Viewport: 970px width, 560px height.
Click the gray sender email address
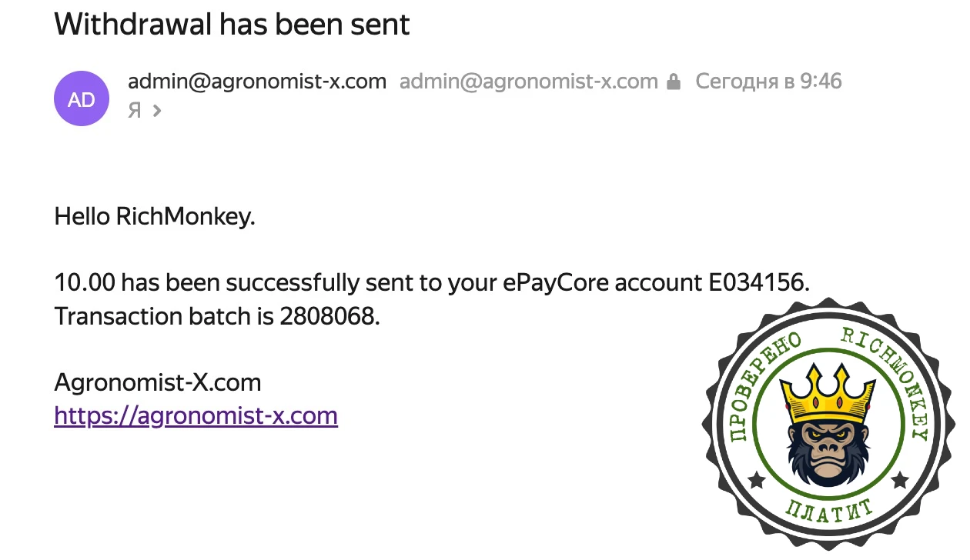coord(528,82)
